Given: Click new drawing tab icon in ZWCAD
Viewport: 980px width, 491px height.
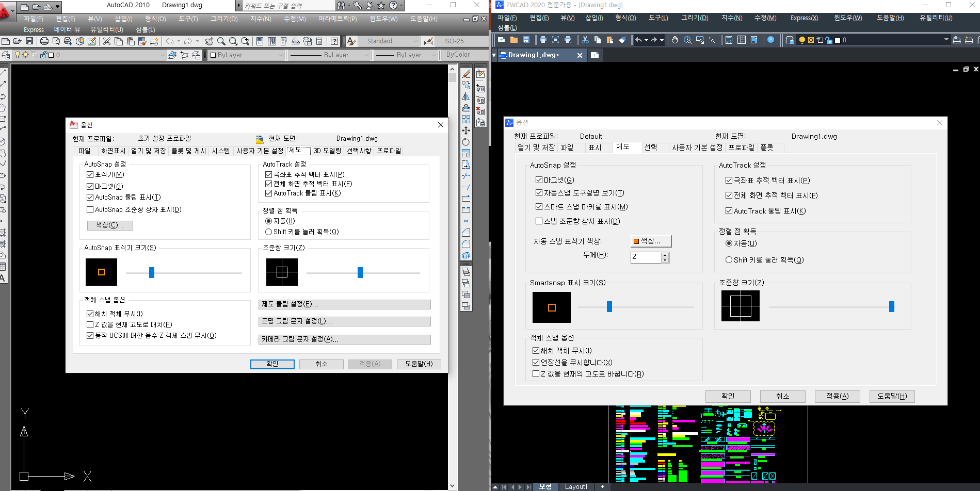Looking at the screenshot, I should pos(595,55).
